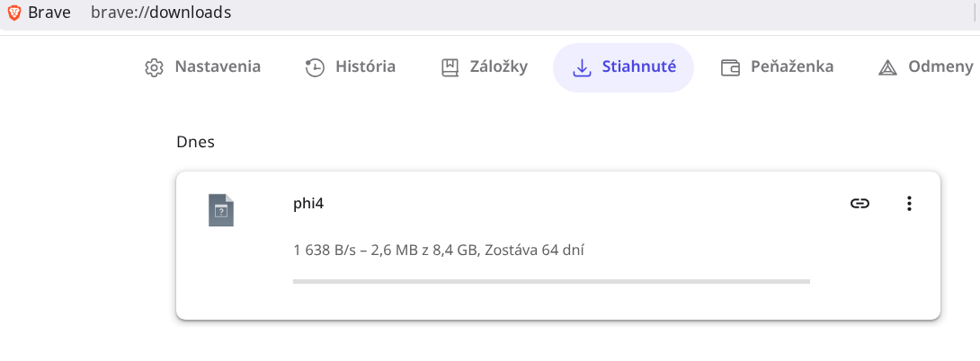Open the three-dot menu for phi4

click(909, 204)
